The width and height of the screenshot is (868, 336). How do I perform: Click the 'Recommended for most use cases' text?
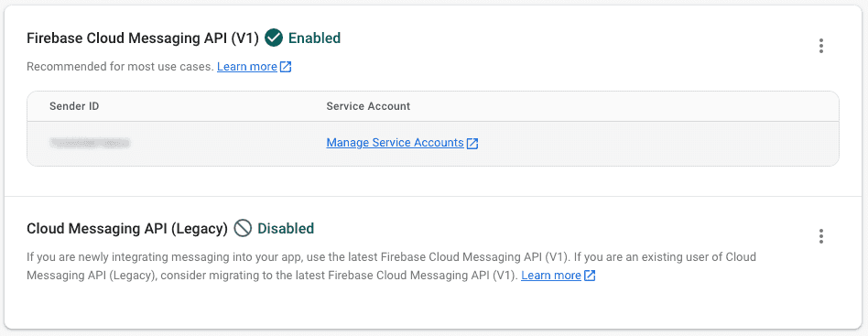point(120,67)
